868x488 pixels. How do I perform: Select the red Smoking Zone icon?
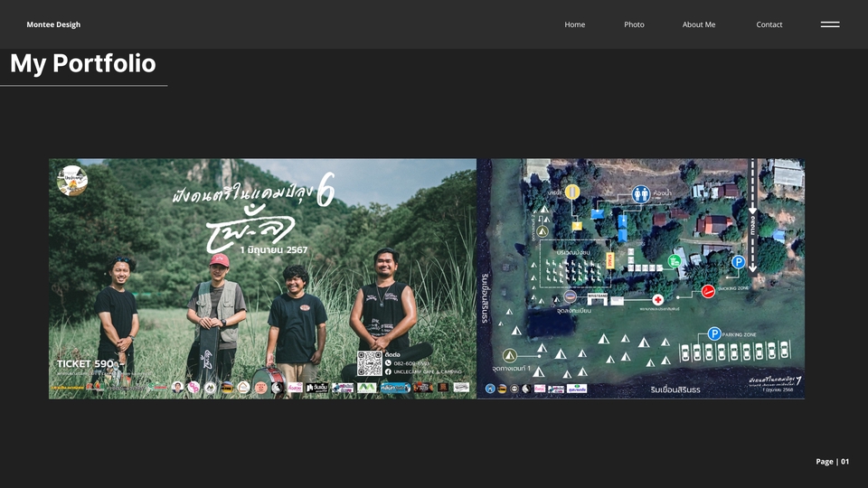[708, 291]
